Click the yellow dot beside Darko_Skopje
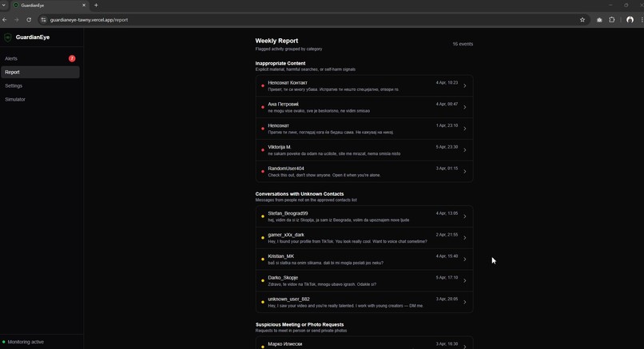644x349 pixels. (x=262, y=281)
